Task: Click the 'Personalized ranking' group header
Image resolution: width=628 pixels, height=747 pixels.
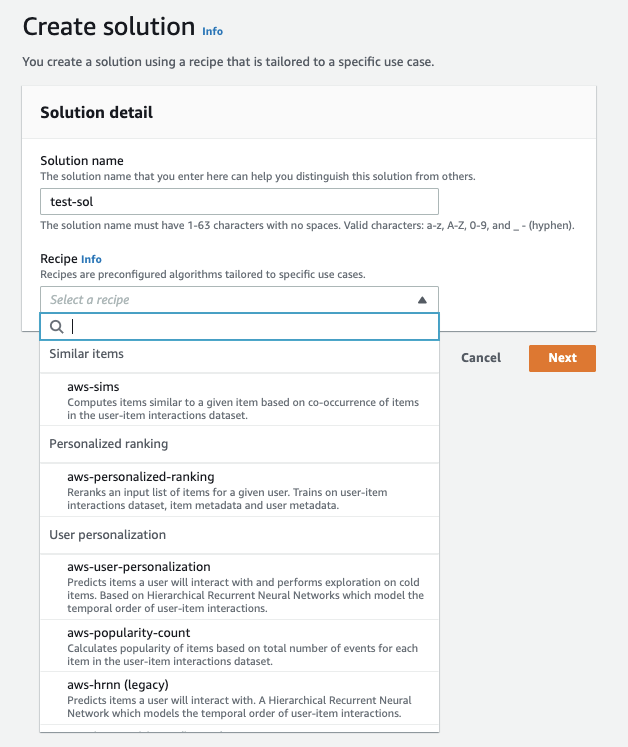Action: click(108, 443)
